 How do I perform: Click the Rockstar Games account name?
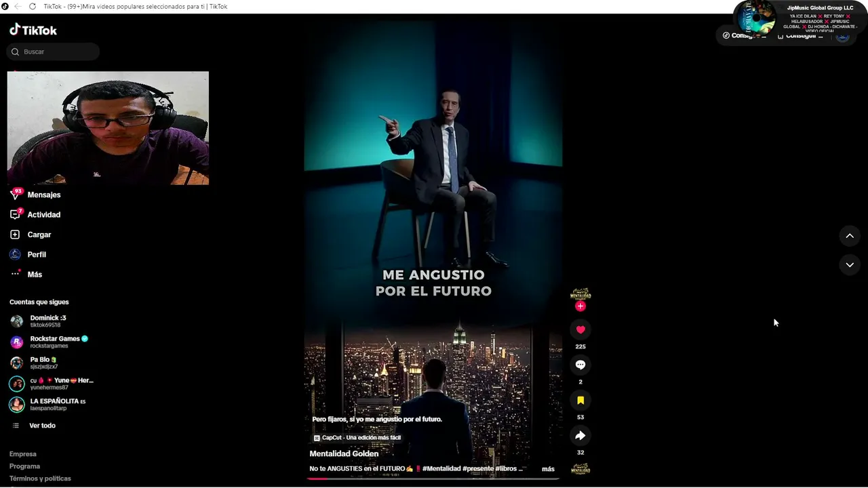click(55, 339)
